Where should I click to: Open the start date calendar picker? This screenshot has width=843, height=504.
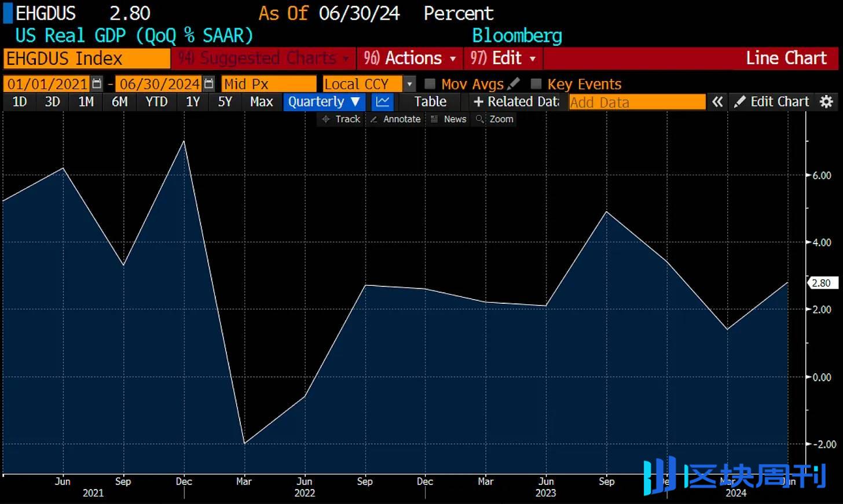(x=97, y=84)
